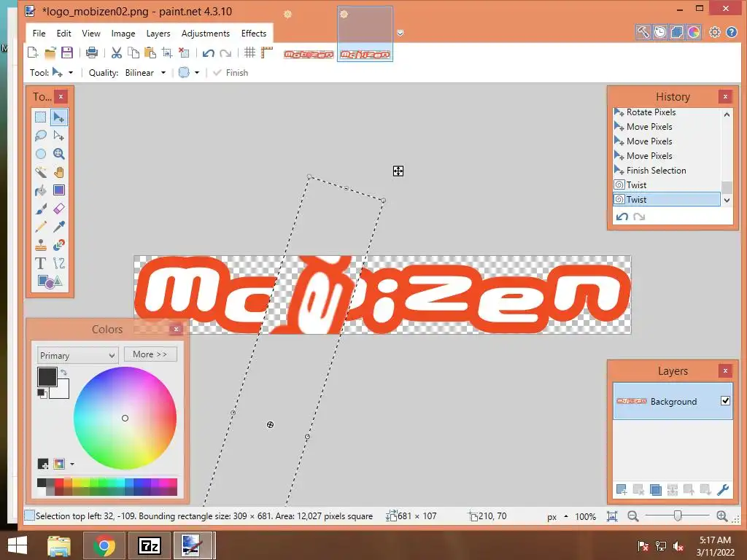Select the Rectangle Select tool
The height and width of the screenshot is (560, 747).
click(x=41, y=117)
